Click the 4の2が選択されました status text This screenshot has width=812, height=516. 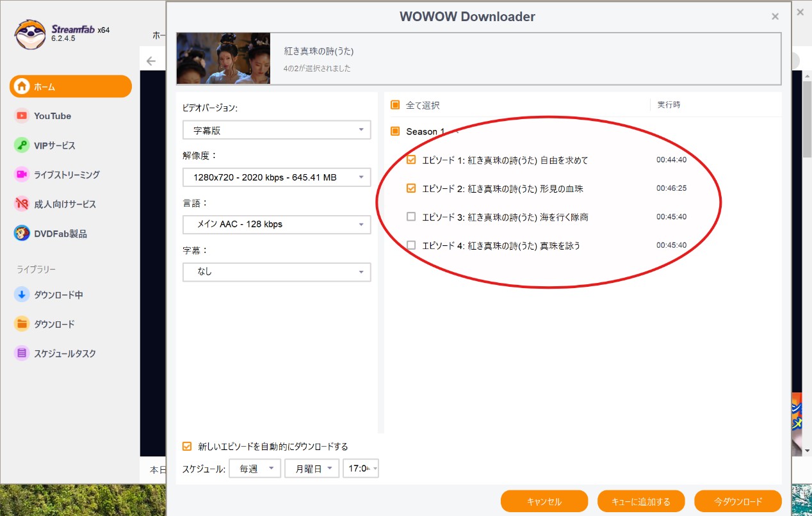tap(317, 68)
